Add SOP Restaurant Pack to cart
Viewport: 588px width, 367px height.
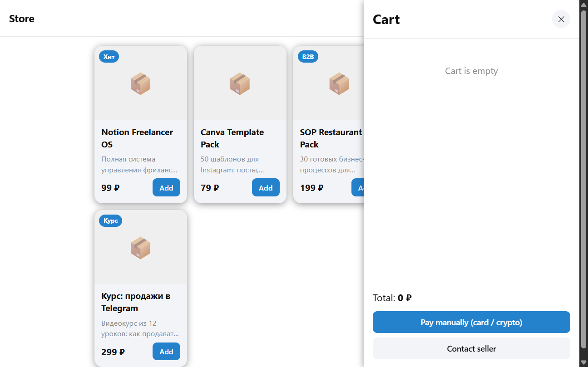(358, 188)
